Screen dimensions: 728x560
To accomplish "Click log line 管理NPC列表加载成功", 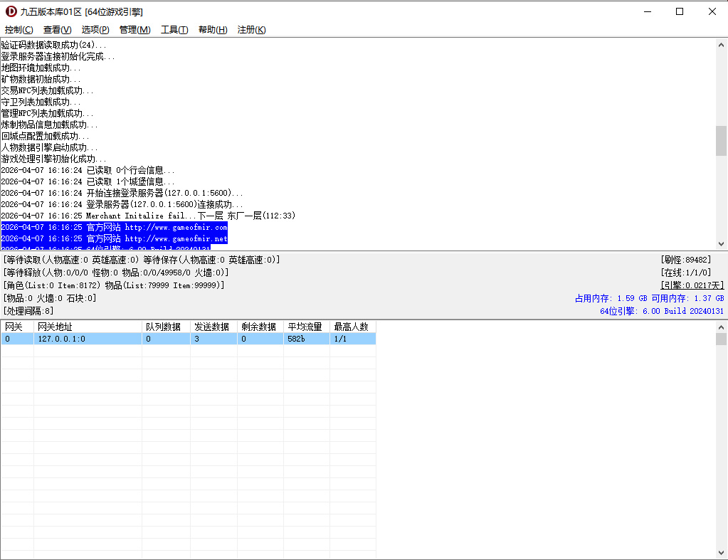I will (47, 113).
